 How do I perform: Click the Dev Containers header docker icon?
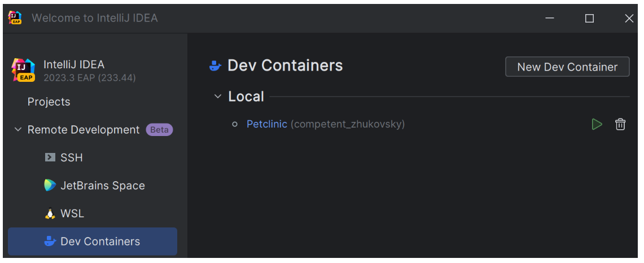(215, 65)
